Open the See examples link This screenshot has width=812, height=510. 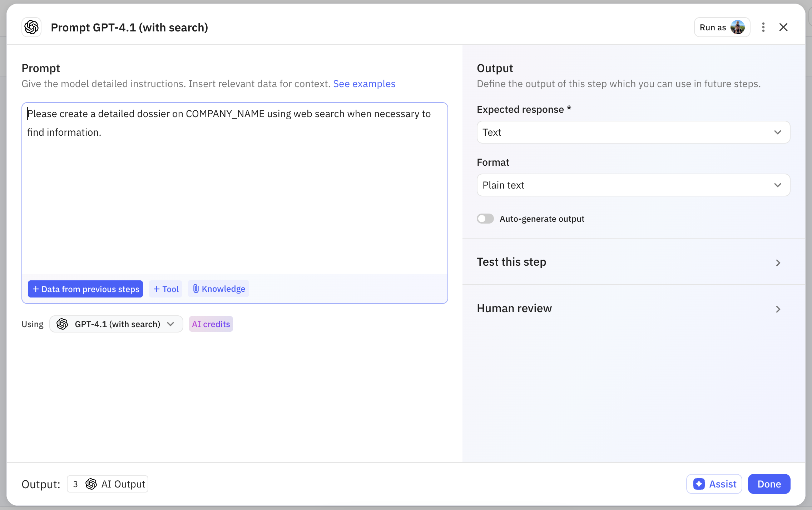pyautogui.click(x=364, y=84)
